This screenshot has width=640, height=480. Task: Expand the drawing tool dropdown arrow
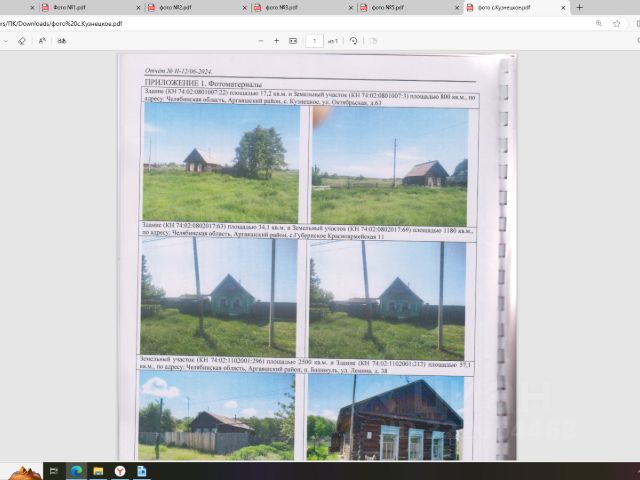point(6,41)
